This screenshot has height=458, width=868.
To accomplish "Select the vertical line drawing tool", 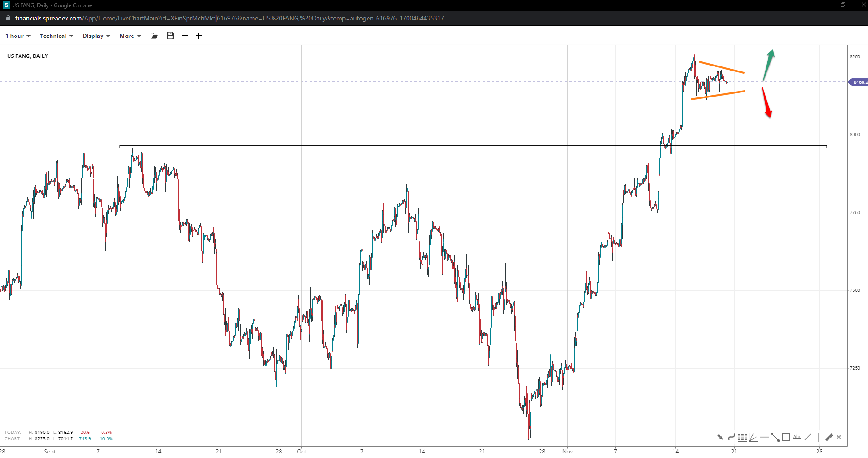I will (x=819, y=437).
